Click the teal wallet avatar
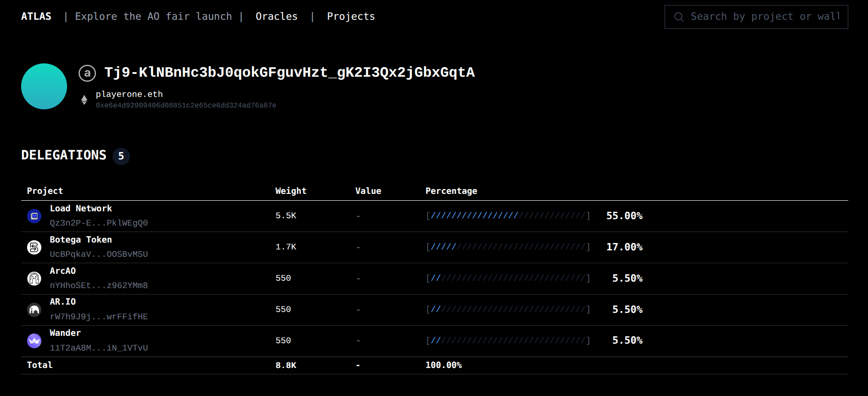The height and width of the screenshot is (396, 868). [44, 86]
